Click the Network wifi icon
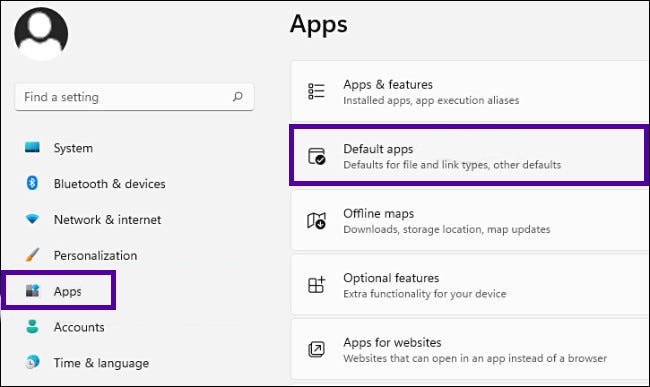The image size is (650, 387). 32,219
